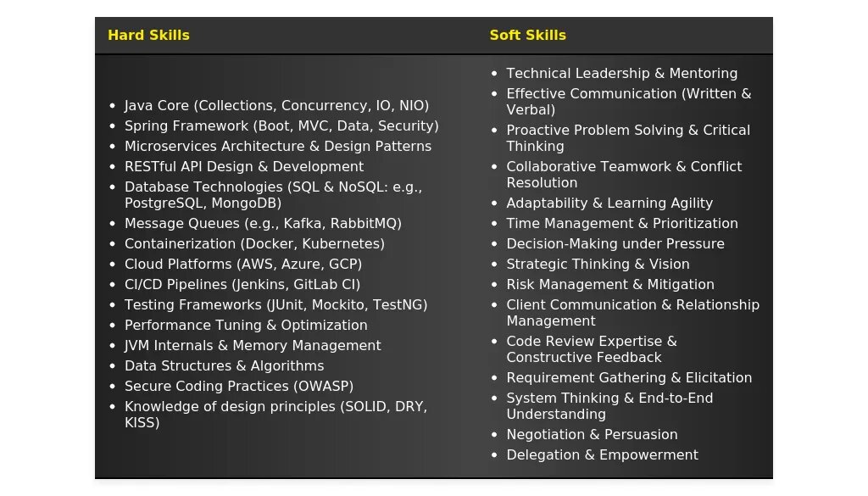The width and height of the screenshot is (868, 496).
Task: Select Microservices Architecture & Design Patterns
Action: 278,147
